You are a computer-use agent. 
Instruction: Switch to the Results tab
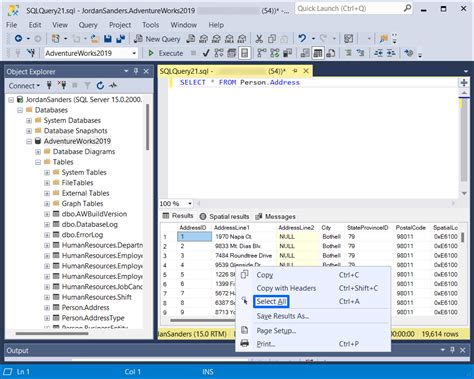178,216
